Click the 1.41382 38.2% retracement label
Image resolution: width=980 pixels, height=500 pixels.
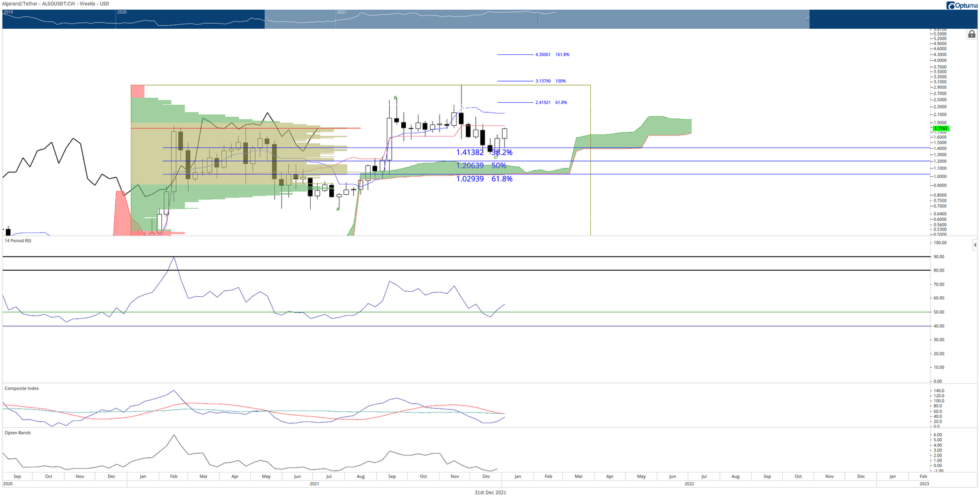click(x=484, y=153)
